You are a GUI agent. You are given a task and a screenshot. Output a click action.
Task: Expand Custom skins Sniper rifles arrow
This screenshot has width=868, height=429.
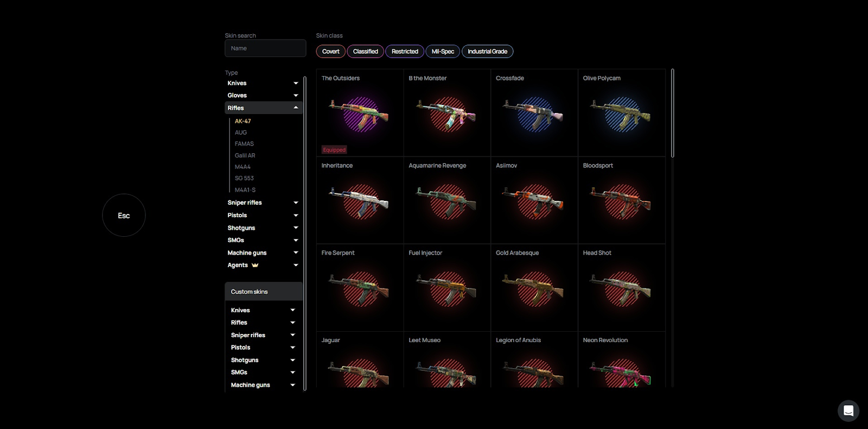coord(292,335)
